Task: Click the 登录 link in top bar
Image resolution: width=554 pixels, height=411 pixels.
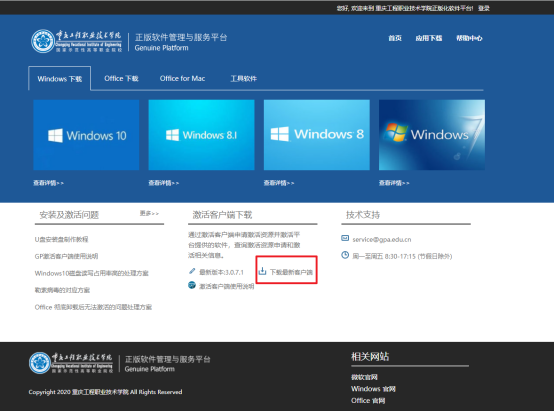Action: coord(484,8)
